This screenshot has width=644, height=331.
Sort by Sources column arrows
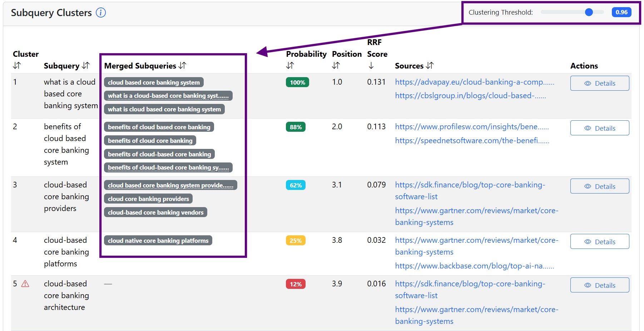click(430, 65)
